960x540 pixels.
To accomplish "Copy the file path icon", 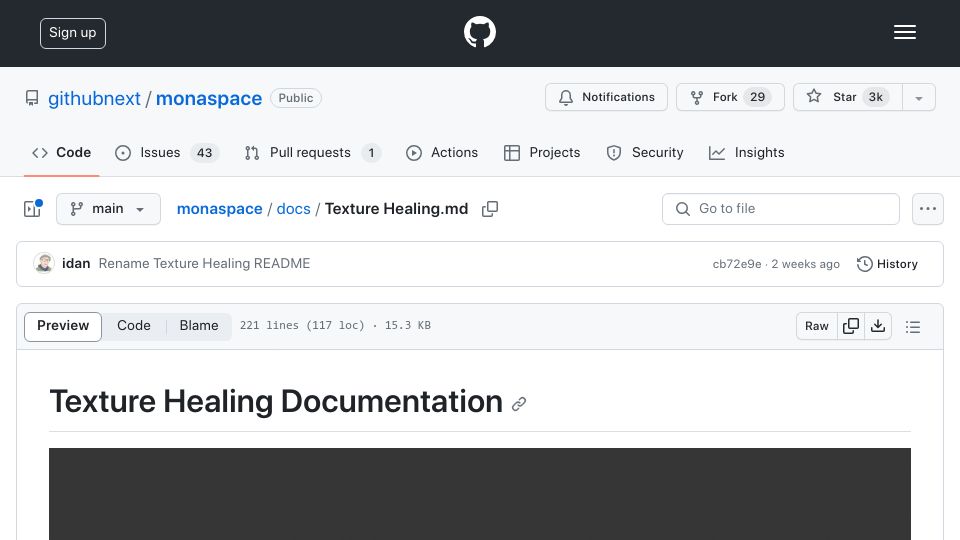I will 490,209.
